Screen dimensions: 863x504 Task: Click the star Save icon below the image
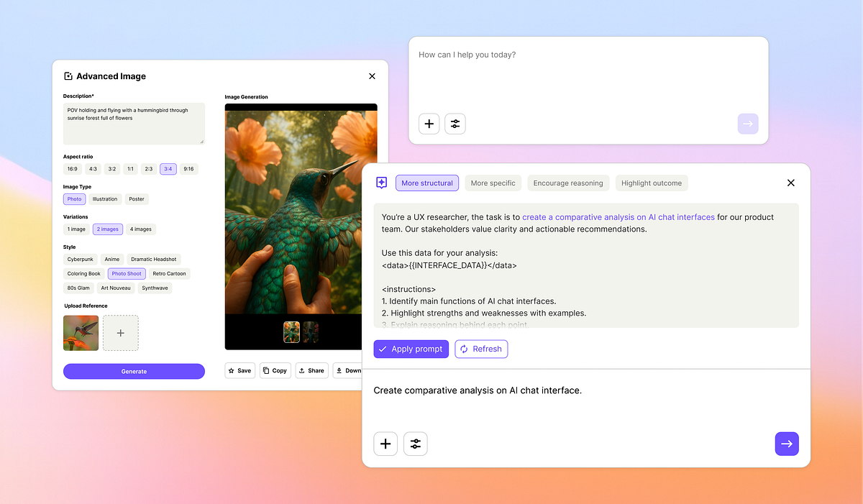[x=239, y=370]
